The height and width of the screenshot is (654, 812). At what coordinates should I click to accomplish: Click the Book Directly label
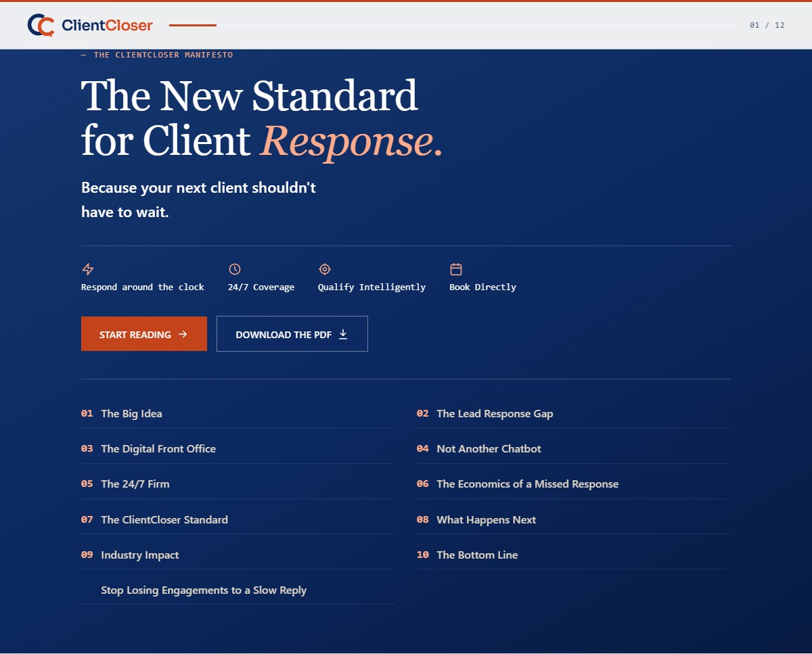click(482, 287)
